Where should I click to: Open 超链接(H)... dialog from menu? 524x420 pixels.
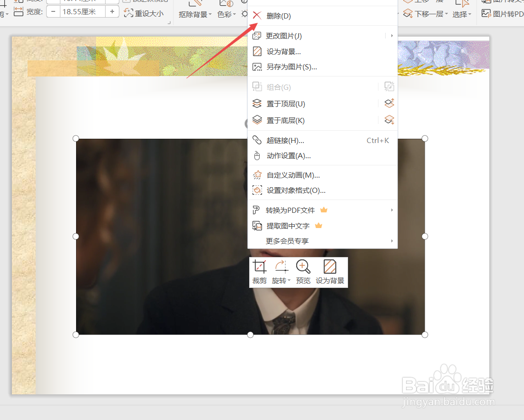coord(322,140)
